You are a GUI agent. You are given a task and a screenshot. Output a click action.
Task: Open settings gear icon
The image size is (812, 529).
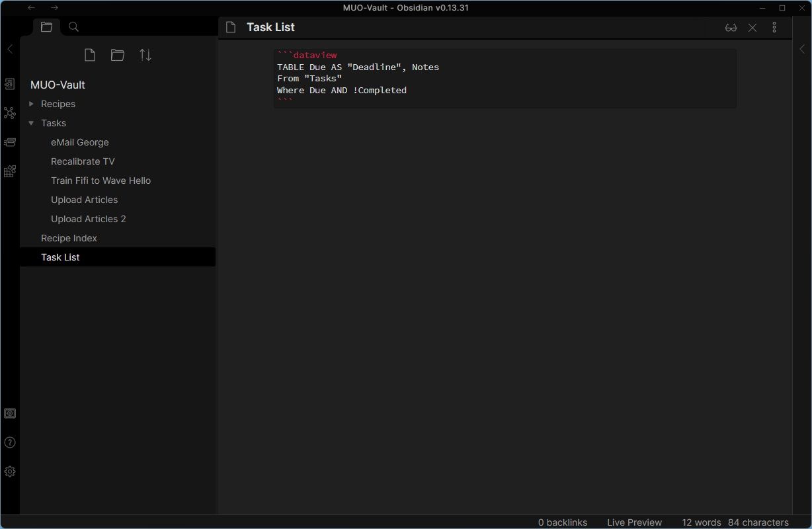pyautogui.click(x=10, y=471)
